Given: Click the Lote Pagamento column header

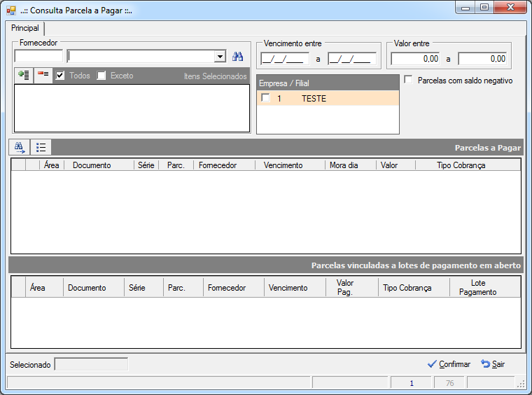Looking at the screenshot, I should coord(485,287).
